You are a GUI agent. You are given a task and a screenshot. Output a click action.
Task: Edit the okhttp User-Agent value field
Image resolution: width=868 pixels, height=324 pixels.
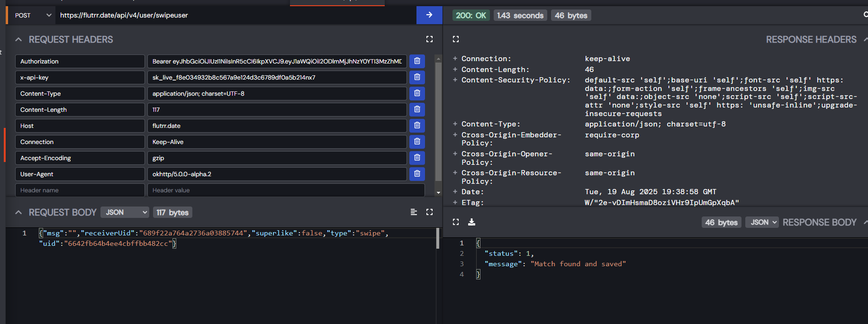point(277,174)
